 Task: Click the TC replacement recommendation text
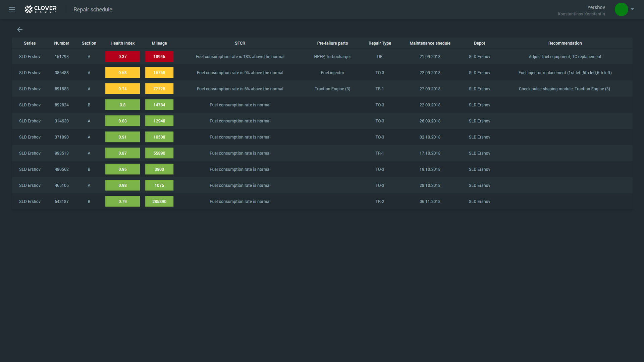coord(586,57)
